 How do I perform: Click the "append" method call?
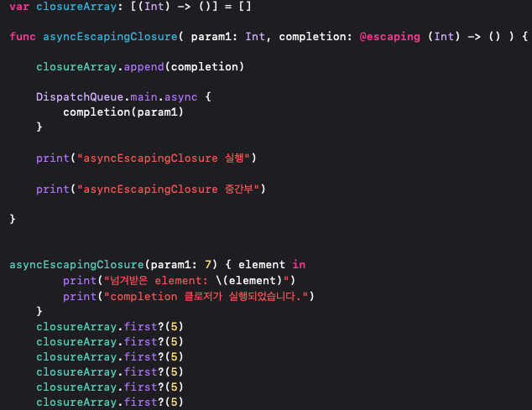coord(143,67)
